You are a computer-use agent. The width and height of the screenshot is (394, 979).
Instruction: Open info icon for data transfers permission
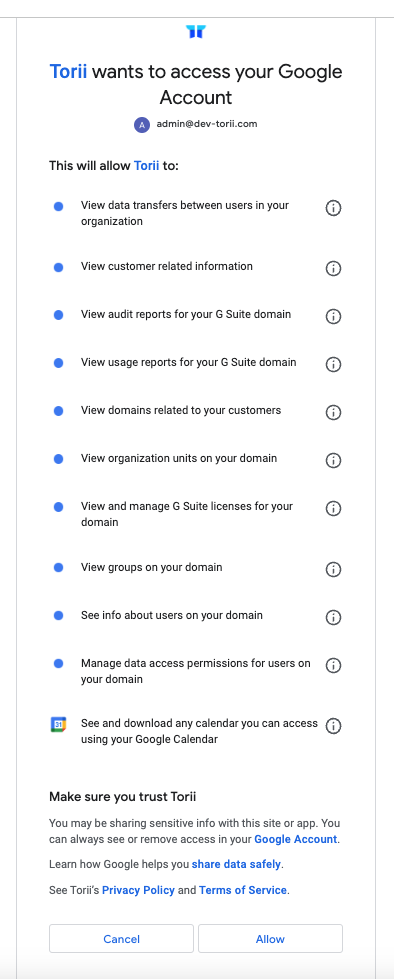[x=333, y=208]
